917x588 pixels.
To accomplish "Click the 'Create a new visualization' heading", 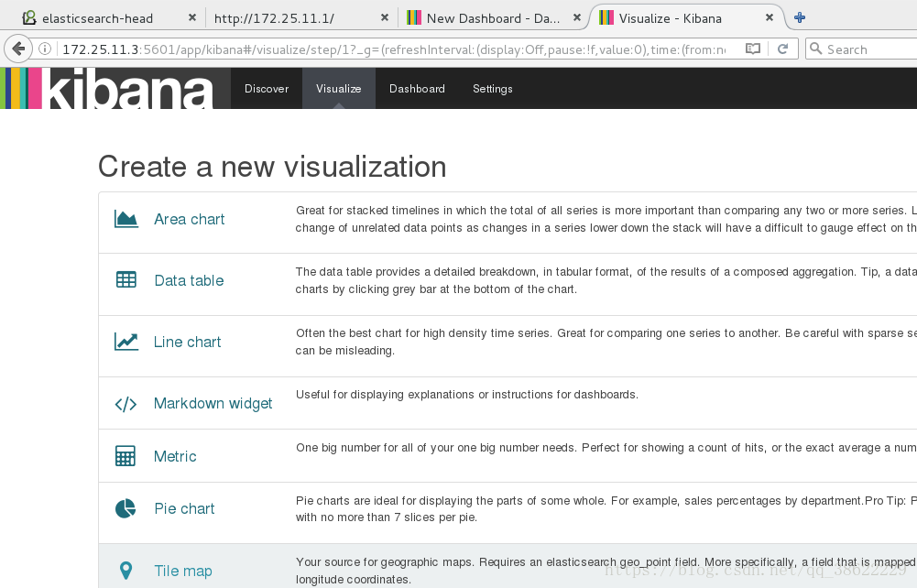I will pos(272,167).
